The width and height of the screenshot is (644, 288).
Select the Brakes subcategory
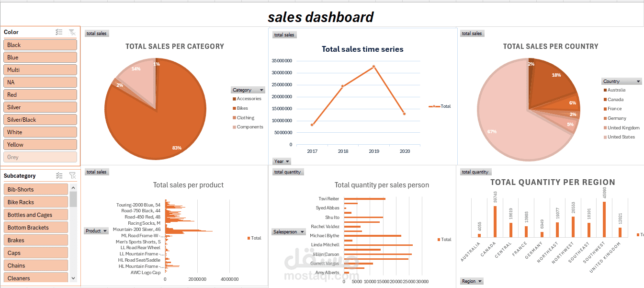click(x=36, y=240)
